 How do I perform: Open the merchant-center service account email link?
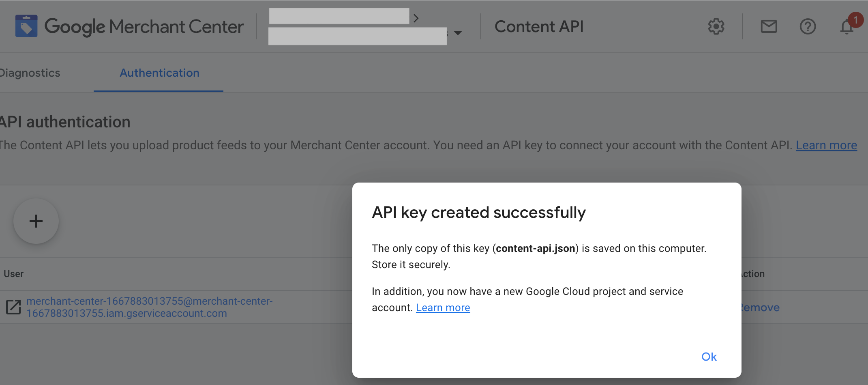point(149,307)
